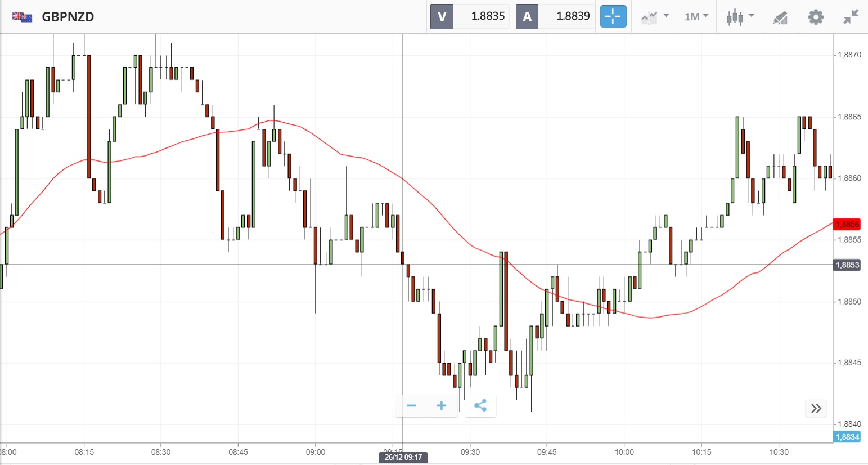Zoom in the chart with plus

pyautogui.click(x=442, y=406)
